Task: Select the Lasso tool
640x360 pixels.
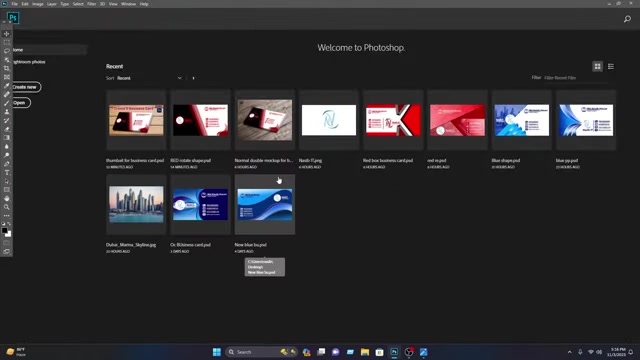Action: 7,51
